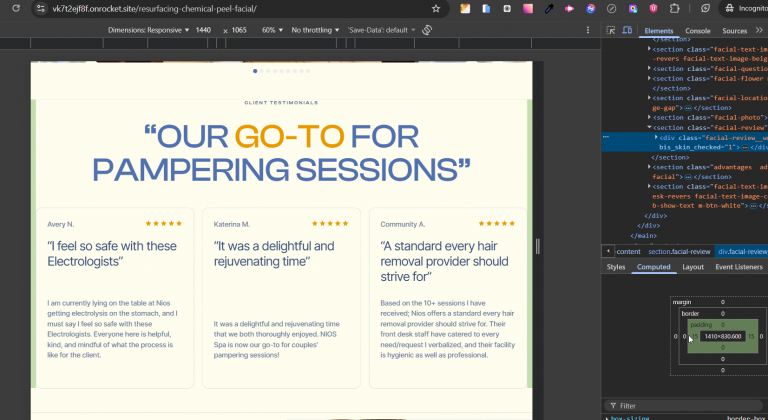Open actions menu dots on selected node

pyautogui.click(x=606, y=137)
